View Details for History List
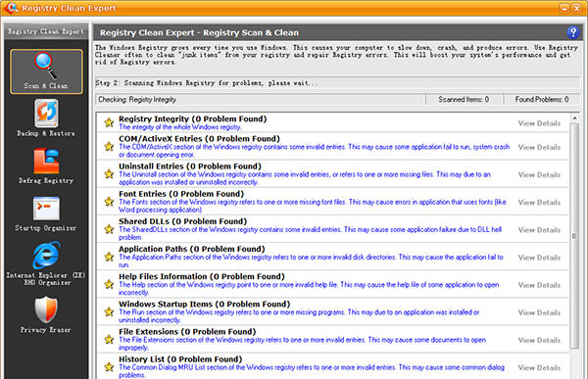Image resolution: width=588 pixels, height=379 pixels. pyautogui.click(x=539, y=368)
